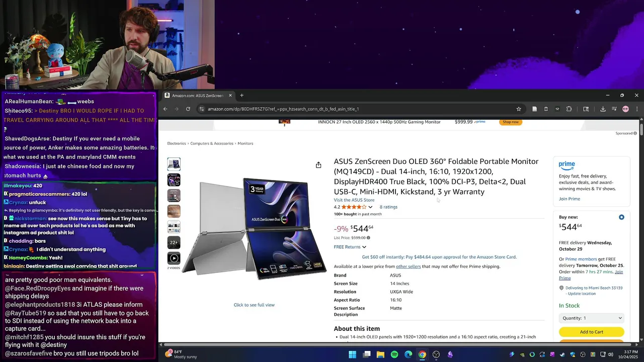Click the INNOCN 27 Inch OLED monitor ad title

(x=379, y=122)
